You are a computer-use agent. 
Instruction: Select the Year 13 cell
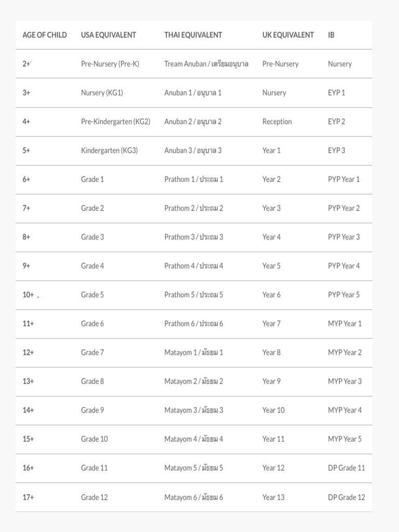(273, 497)
